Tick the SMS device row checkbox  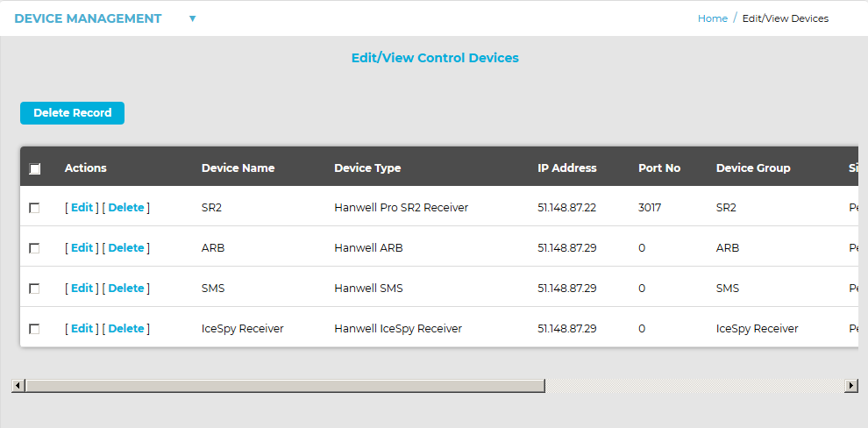pos(34,289)
